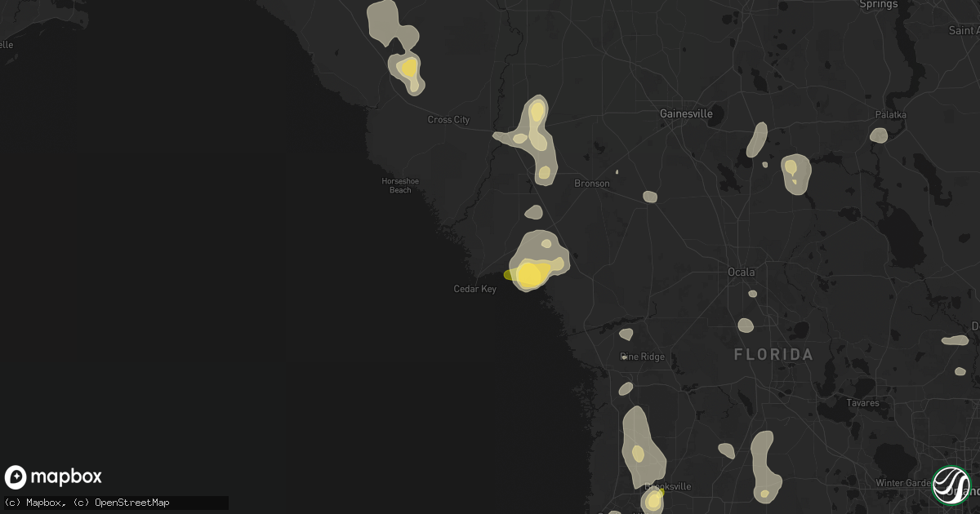Viewport: 980px width, 514px height.
Task: Click the Palatka city label
Action: point(890,115)
